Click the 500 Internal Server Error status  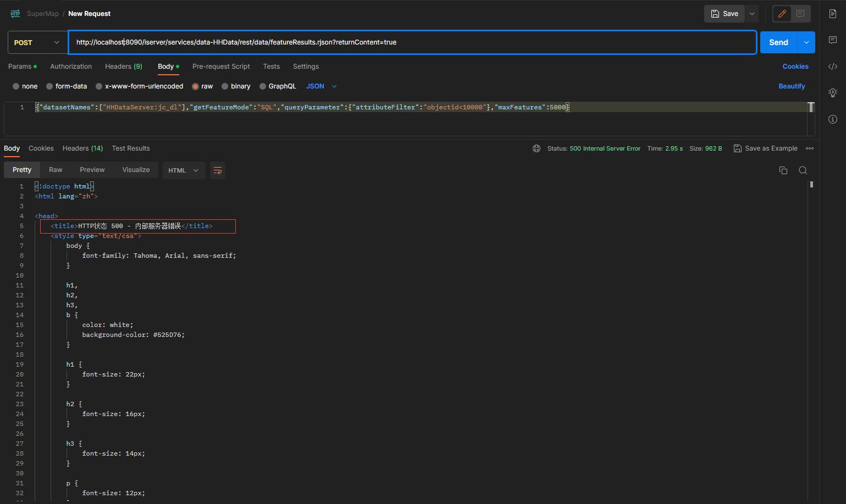(605, 148)
